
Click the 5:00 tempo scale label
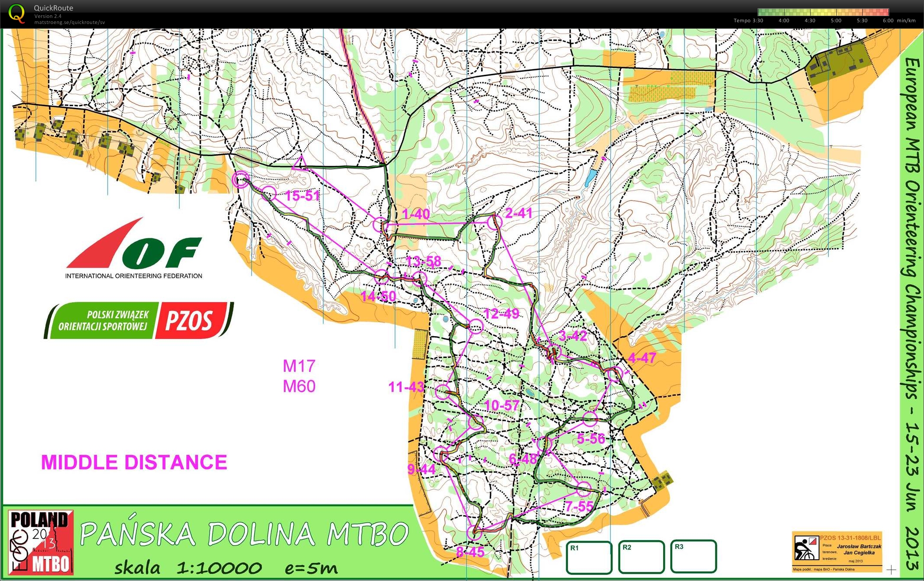click(836, 20)
